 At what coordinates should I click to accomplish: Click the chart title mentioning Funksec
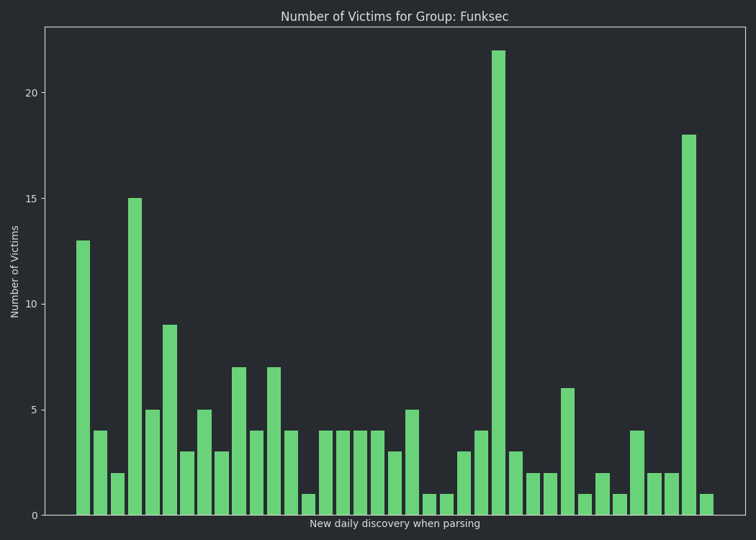point(395,17)
